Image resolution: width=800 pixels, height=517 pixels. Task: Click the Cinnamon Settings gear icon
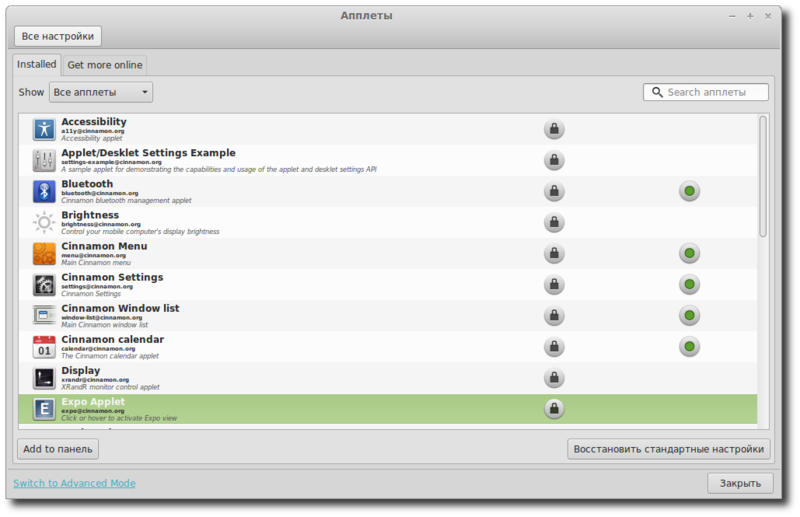[44, 285]
